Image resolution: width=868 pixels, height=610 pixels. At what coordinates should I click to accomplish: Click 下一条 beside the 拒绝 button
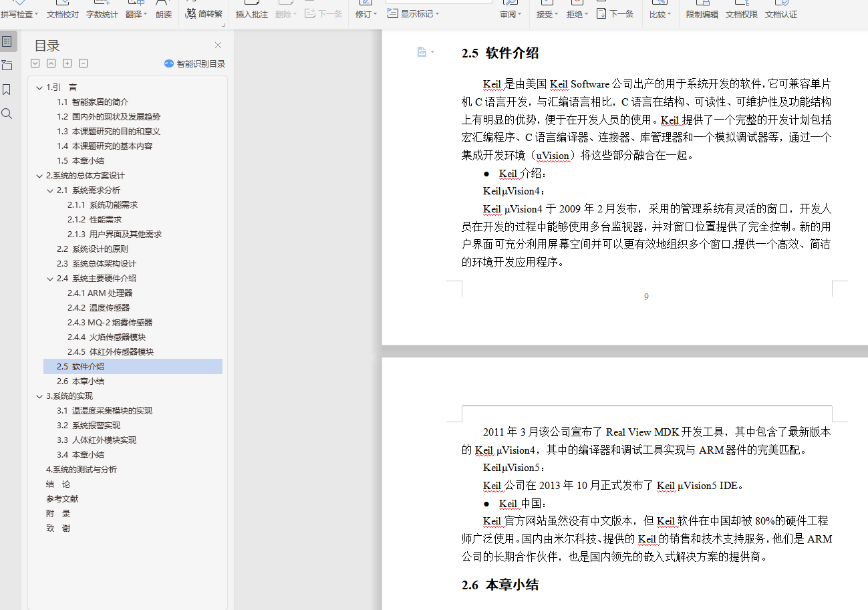coord(615,13)
